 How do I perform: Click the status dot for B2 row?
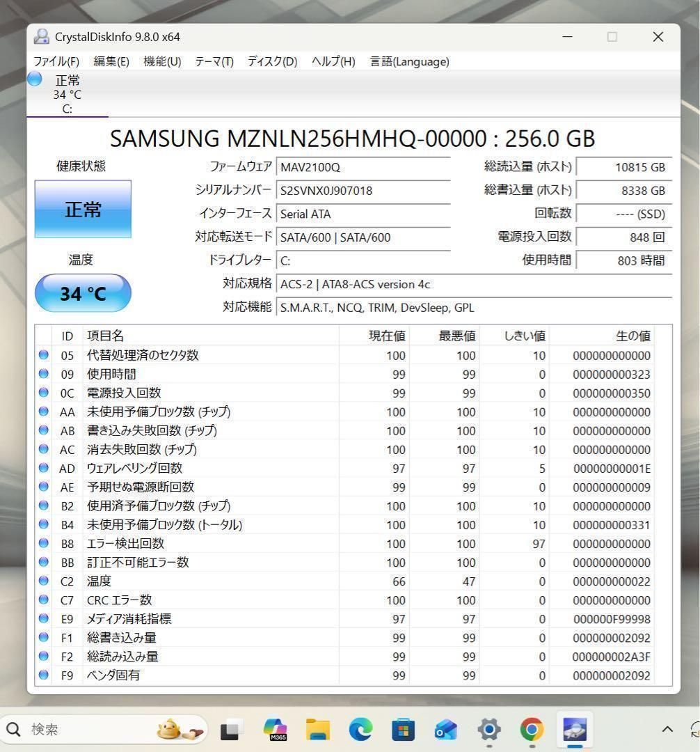(44, 506)
